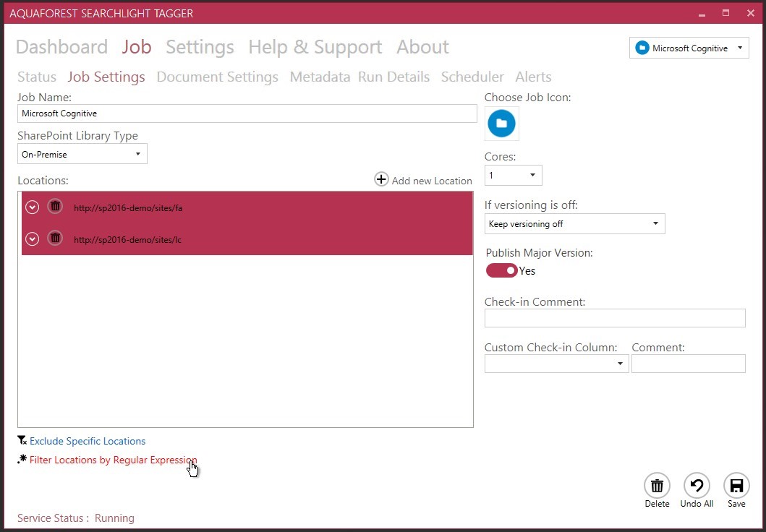This screenshot has height=532, width=766.
Task: Click the Save floppy disk icon
Action: [736, 486]
